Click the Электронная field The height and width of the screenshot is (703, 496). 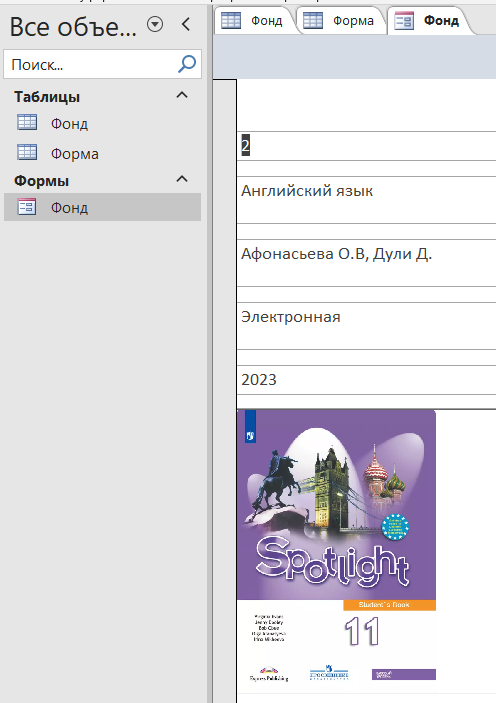(x=366, y=325)
